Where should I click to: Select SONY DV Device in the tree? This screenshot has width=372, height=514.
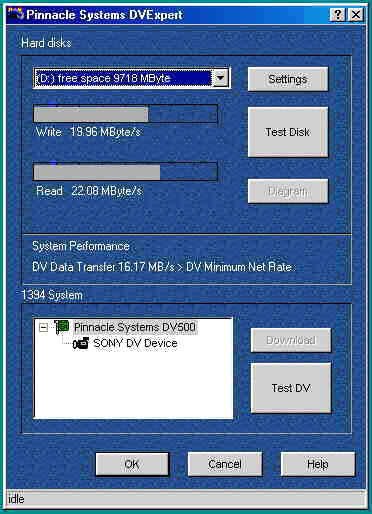135,343
